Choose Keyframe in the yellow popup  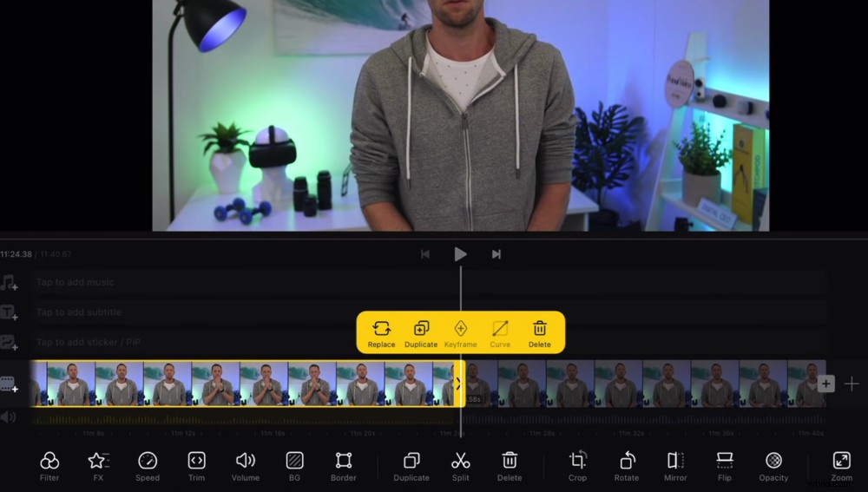[x=461, y=334]
